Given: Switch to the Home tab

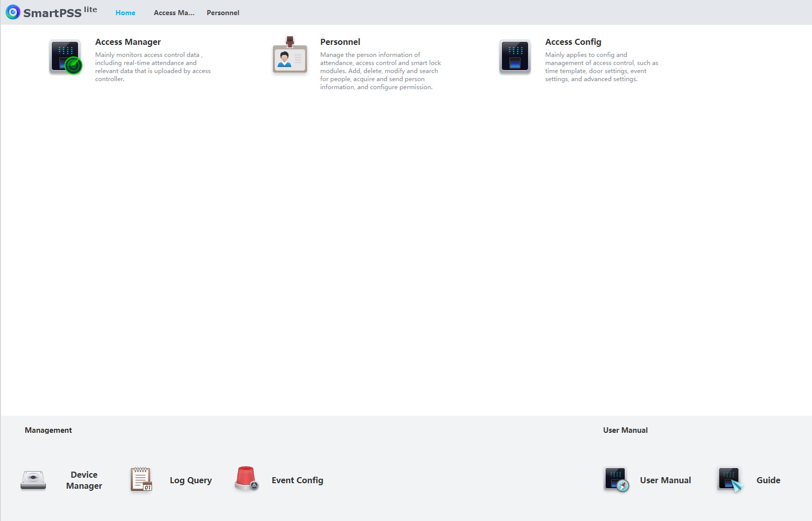Looking at the screenshot, I should (125, 13).
